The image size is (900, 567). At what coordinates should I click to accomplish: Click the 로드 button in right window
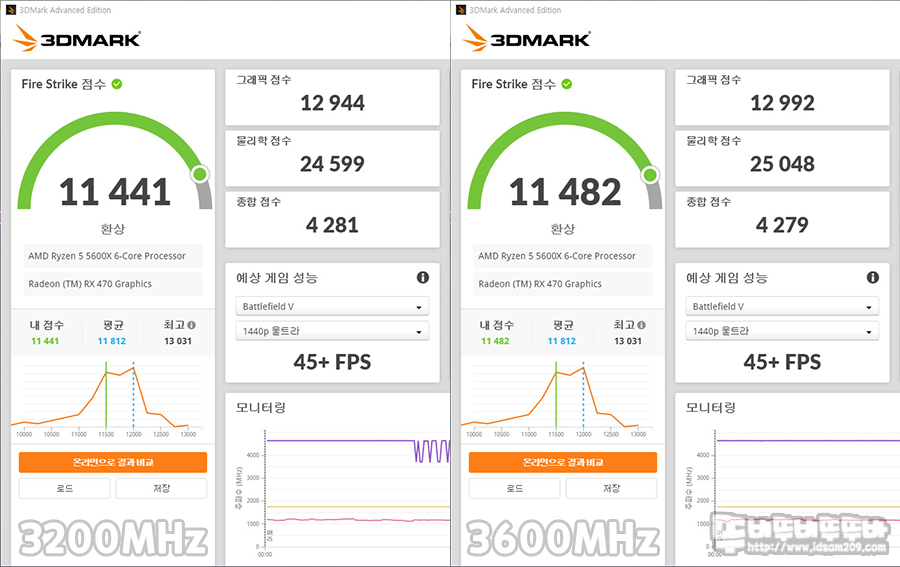515,488
